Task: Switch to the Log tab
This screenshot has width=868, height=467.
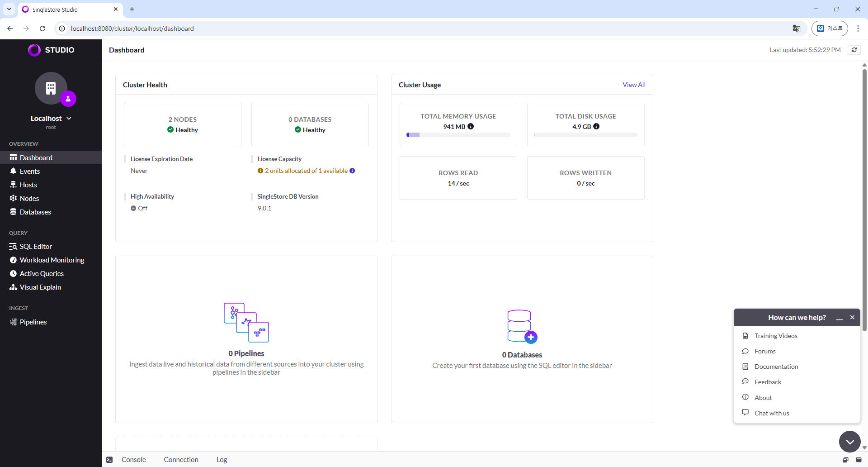Action: 222,459
